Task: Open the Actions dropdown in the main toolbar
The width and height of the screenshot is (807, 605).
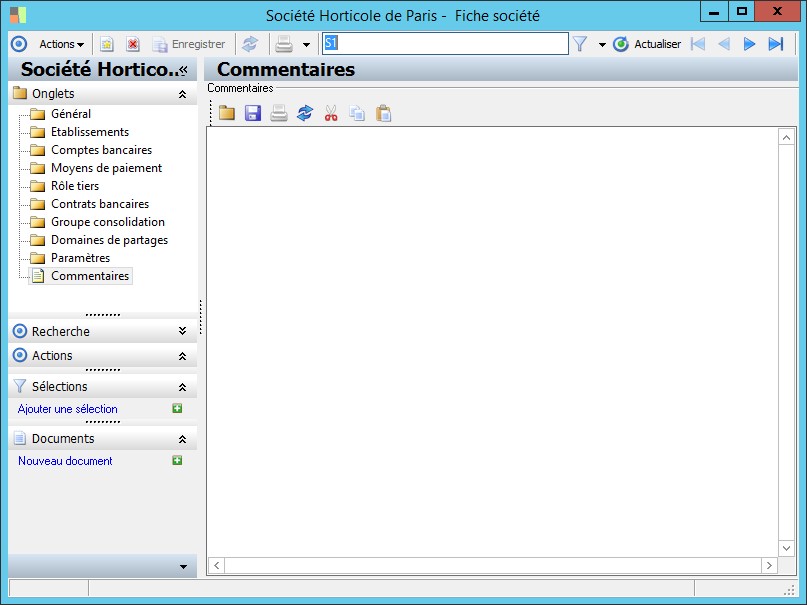Action: click(61, 44)
